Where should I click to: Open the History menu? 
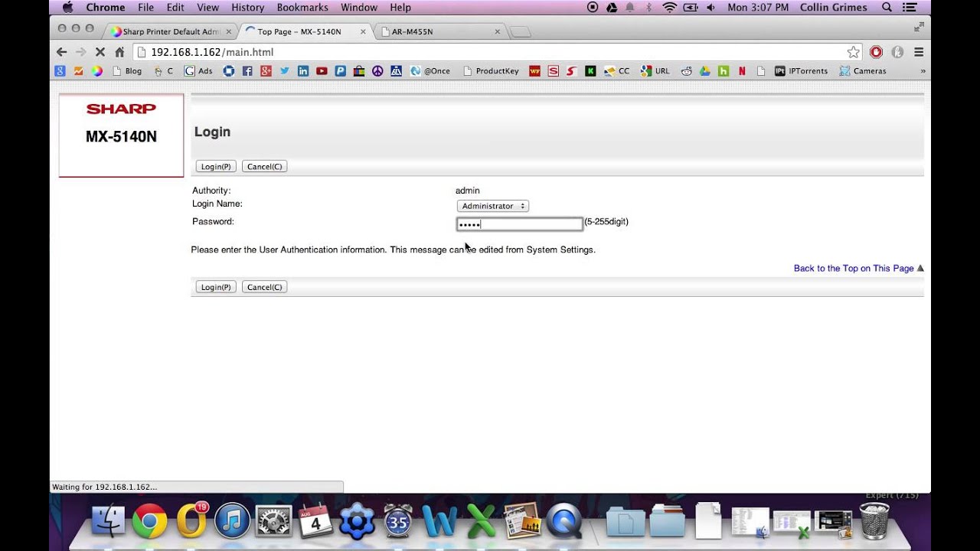pos(247,8)
